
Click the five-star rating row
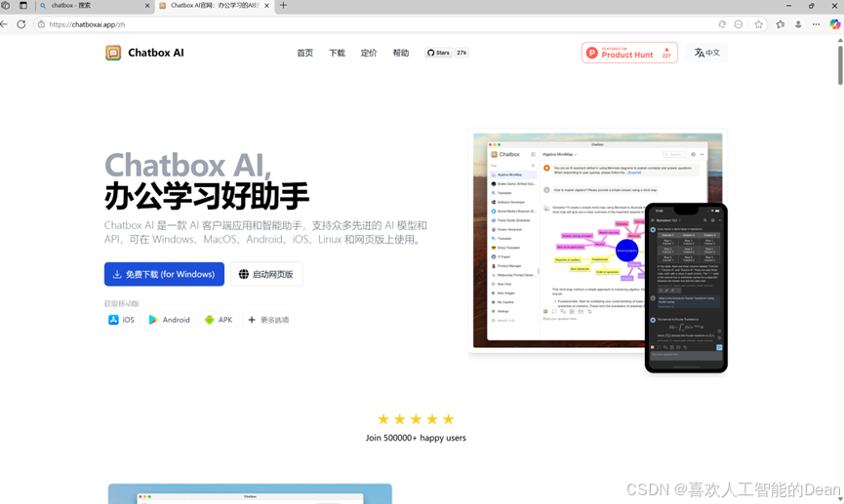[x=416, y=419]
